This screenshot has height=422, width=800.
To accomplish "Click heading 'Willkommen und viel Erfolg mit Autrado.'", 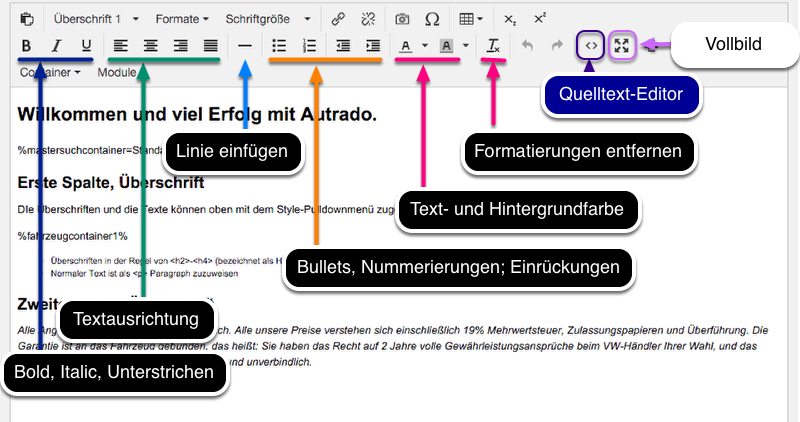I will (x=197, y=114).
